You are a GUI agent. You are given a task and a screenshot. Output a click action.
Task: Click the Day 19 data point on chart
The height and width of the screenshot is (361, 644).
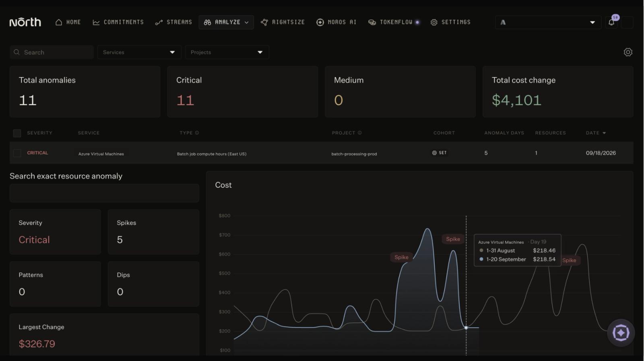click(x=466, y=328)
